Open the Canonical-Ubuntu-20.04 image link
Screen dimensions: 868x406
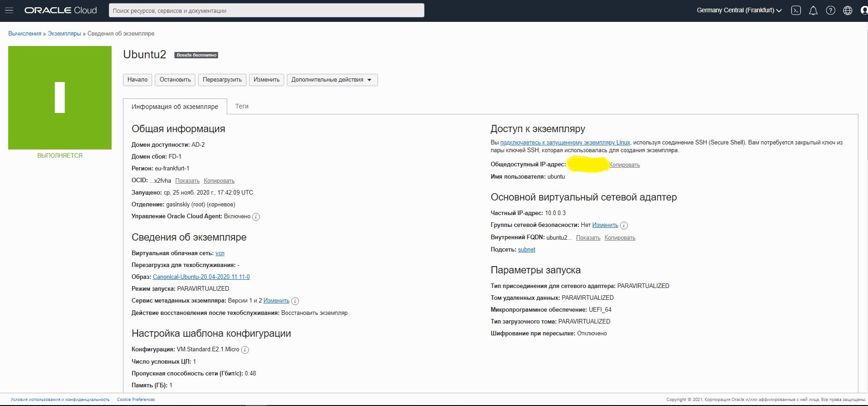coord(201,277)
